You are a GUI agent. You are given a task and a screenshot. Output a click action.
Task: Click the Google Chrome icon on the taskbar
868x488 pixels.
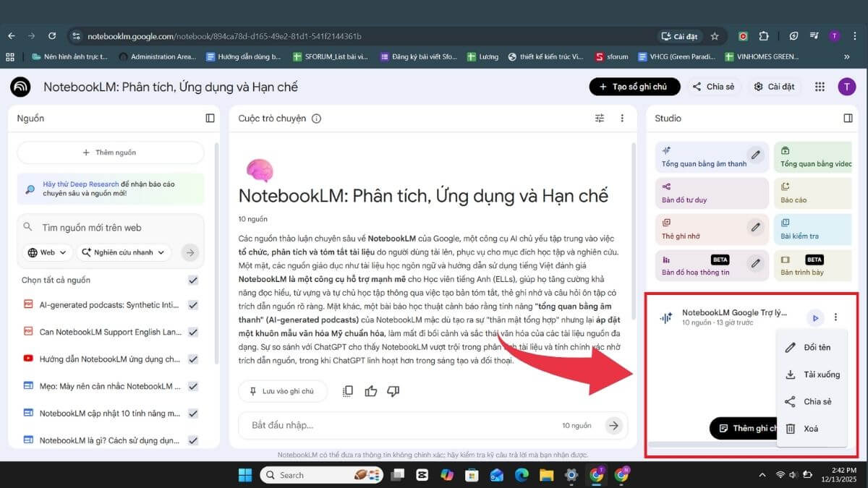(x=596, y=475)
